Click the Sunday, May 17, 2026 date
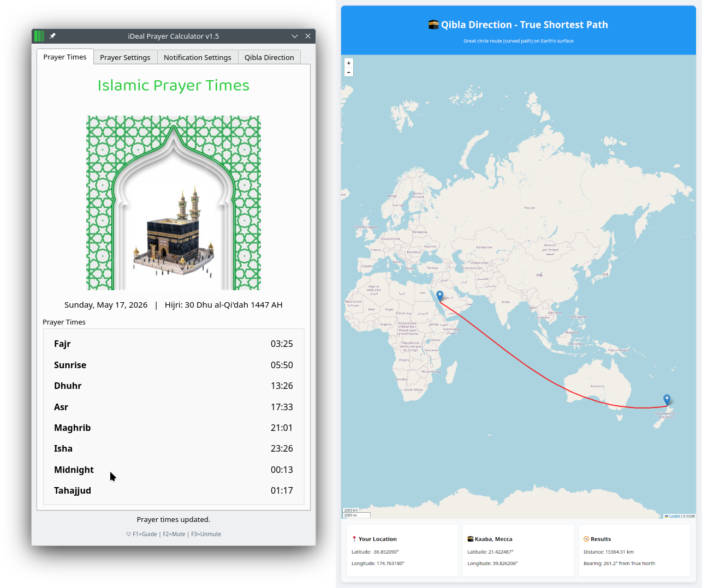702x588 pixels. [x=106, y=305]
